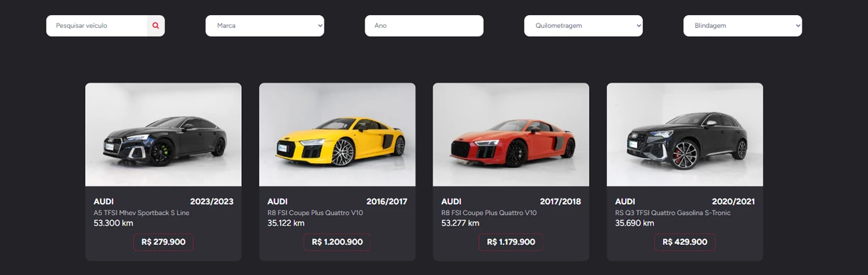Click the Ano input field
Screen dimensions: 868x275
pos(424,26)
